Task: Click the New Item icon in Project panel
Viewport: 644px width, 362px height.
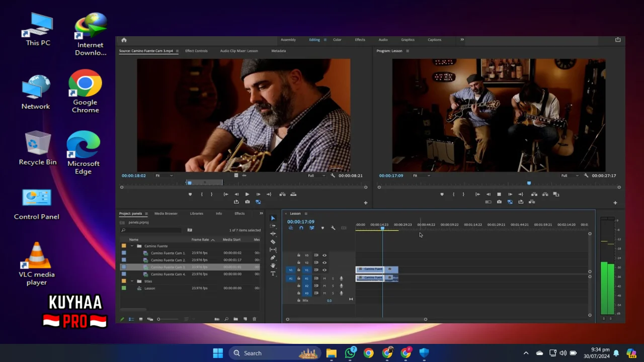Action: pyautogui.click(x=245, y=319)
